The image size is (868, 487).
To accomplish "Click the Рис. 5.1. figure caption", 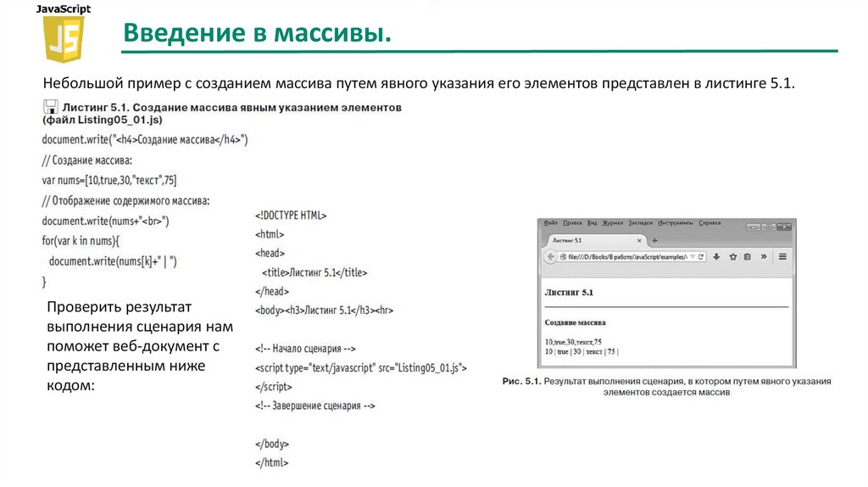I will 666,387.
